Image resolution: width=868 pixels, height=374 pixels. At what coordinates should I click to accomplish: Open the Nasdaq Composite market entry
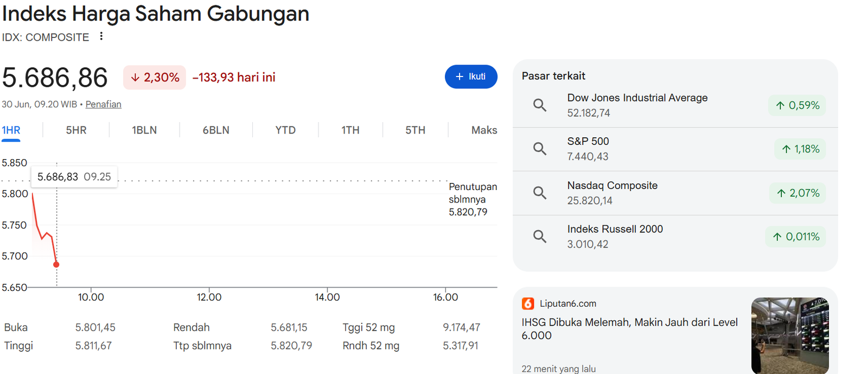point(675,193)
